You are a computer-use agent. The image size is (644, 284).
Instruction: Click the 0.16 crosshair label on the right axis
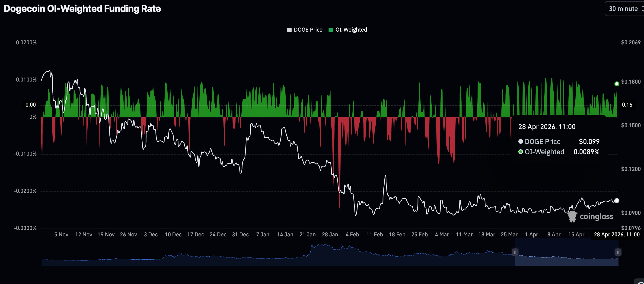pos(627,105)
